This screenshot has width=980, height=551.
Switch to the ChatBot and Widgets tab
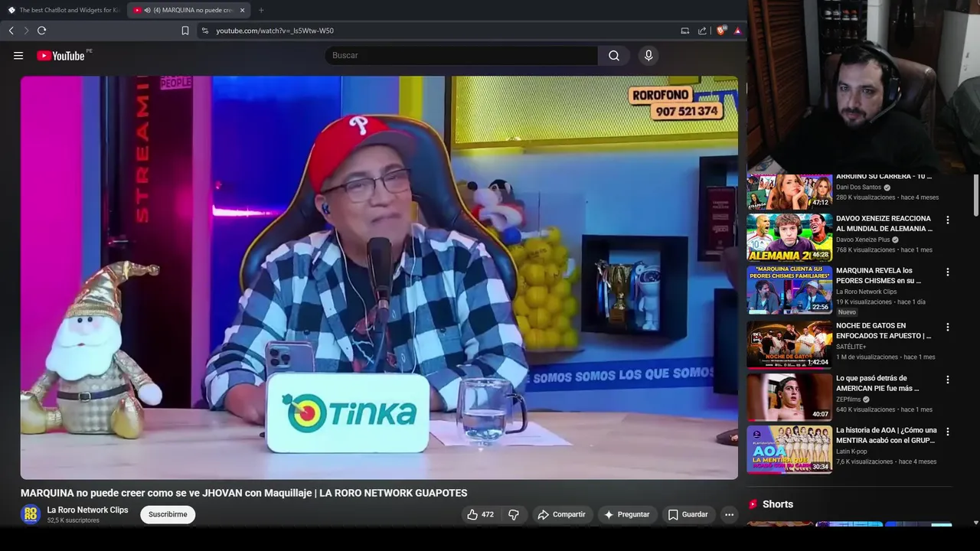click(64, 10)
